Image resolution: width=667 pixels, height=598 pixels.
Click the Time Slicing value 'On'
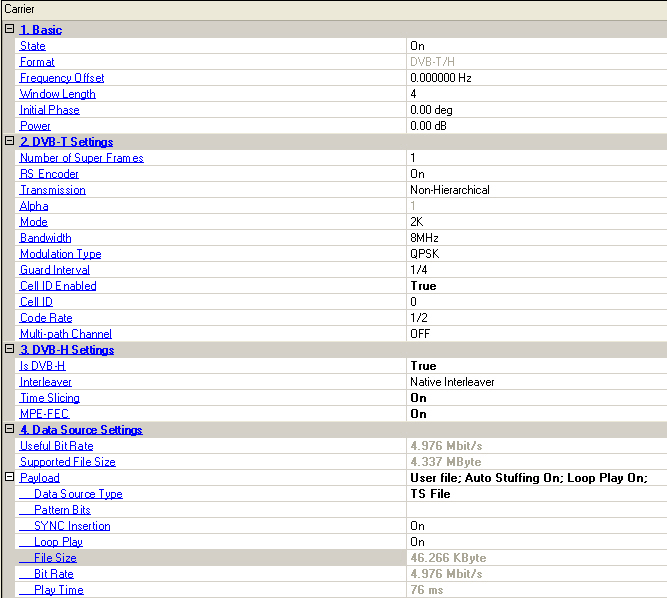[x=418, y=398]
